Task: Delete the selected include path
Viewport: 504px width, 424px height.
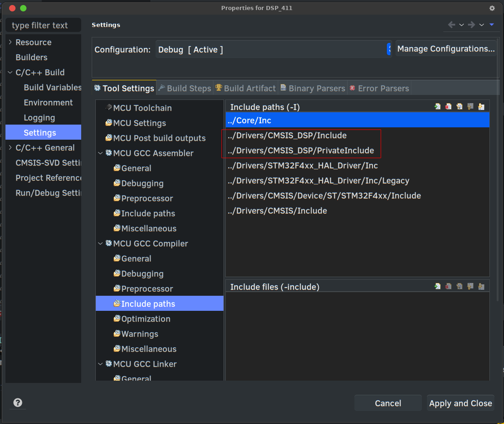Action: (x=448, y=106)
